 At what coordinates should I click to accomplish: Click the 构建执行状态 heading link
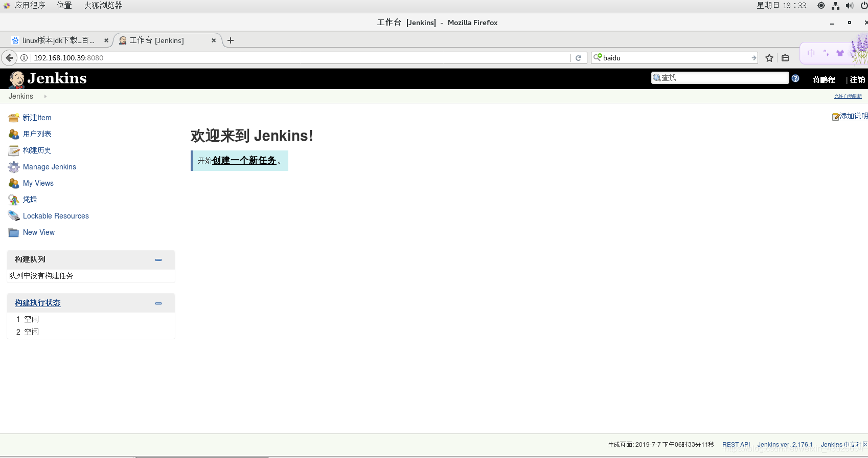tap(37, 303)
